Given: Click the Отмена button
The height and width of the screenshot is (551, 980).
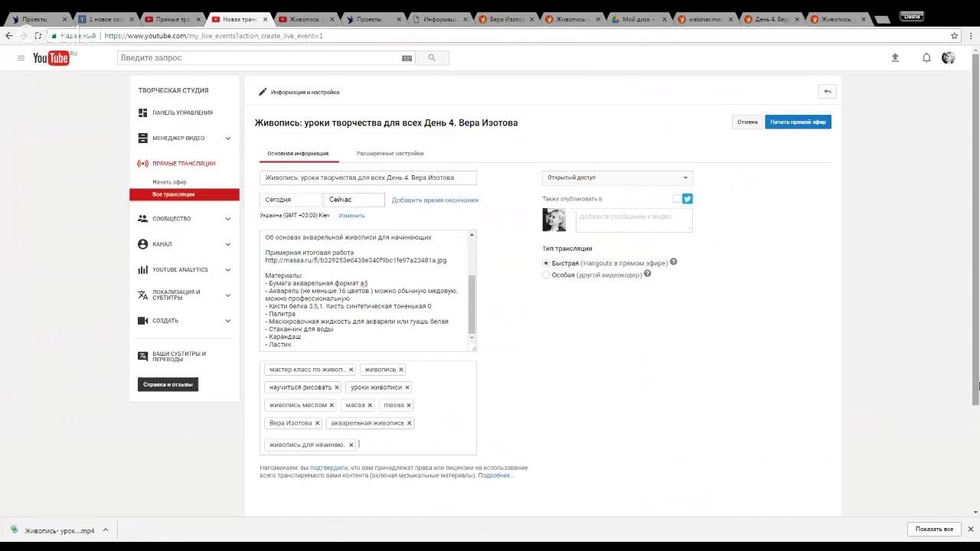Looking at the screenshot, I should (x=747, y=122).
